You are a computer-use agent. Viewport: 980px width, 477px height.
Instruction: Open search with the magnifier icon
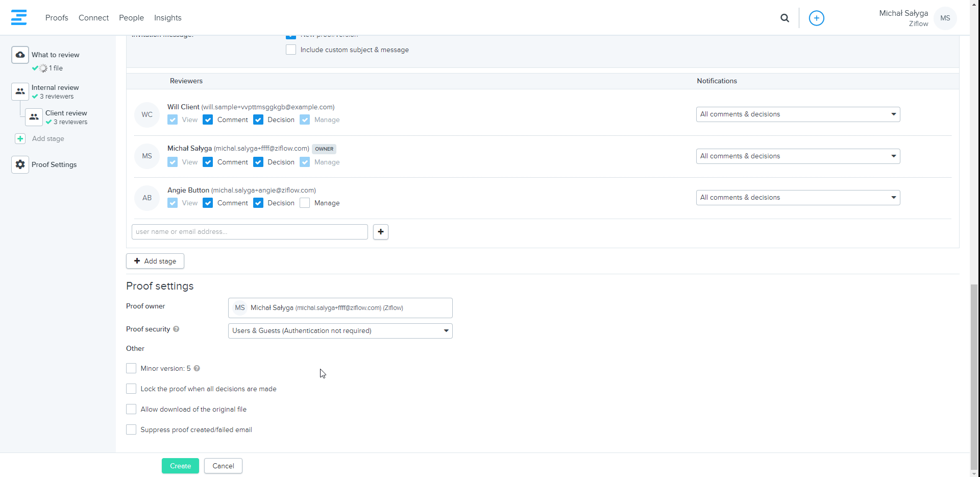coord(785,18)
